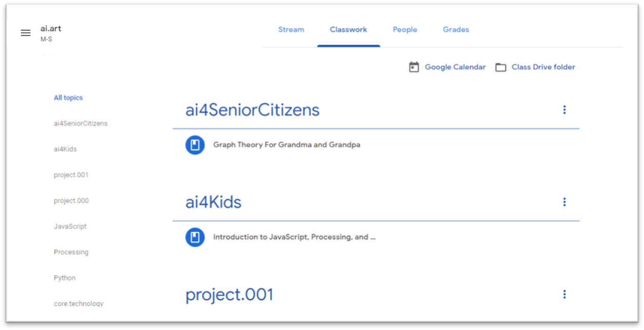
Task: Expand the Introduction to JavaScript, Processing material
Action: click(294, 237)
